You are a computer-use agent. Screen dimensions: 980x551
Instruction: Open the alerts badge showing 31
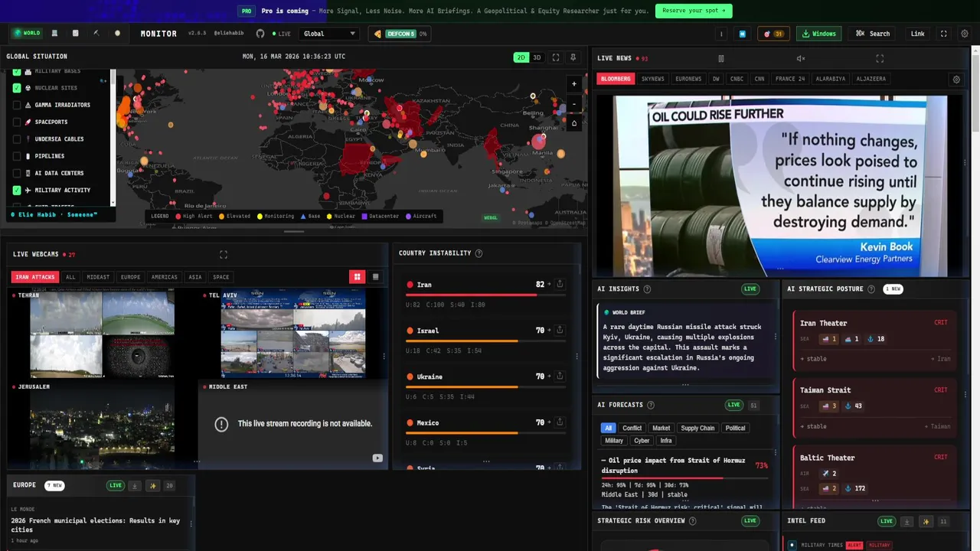(773, 34)
